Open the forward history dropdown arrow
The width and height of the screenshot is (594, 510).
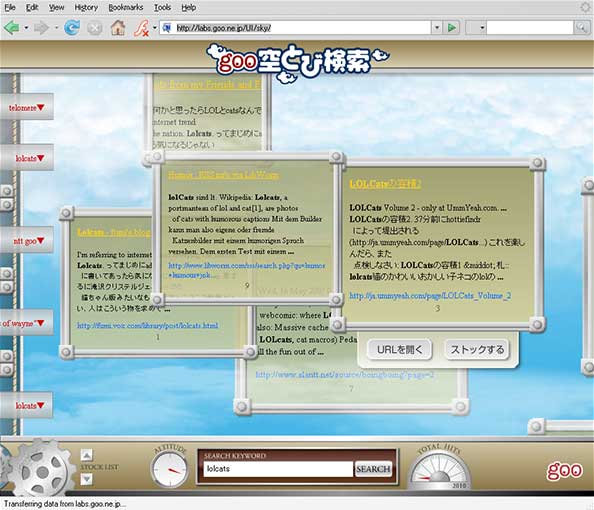pyautogui.click(x=56, y=28)
